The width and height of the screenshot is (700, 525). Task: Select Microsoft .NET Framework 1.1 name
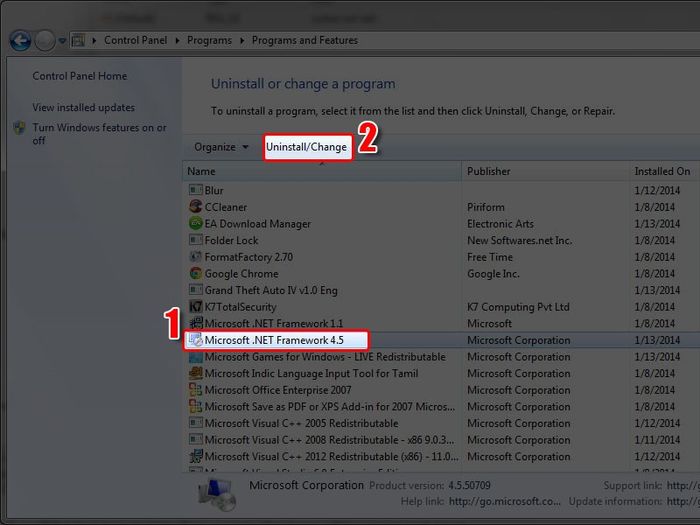click(274, 324)
